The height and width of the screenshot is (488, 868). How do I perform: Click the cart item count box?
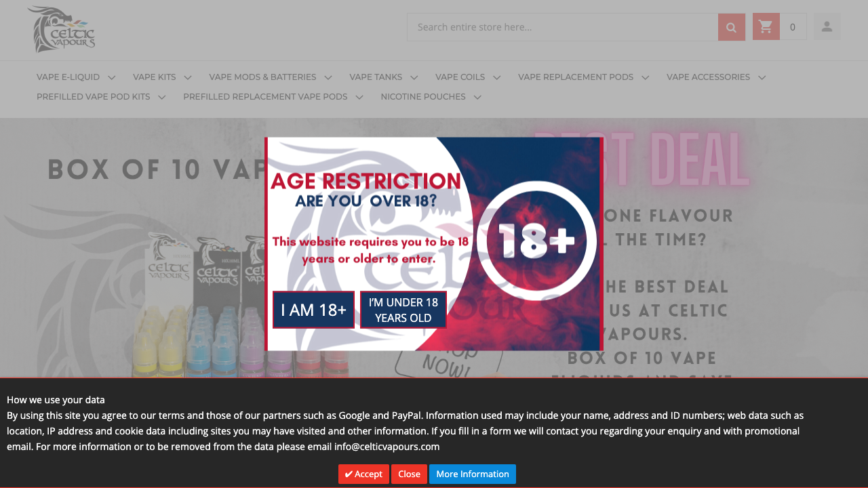pos(793,27)
